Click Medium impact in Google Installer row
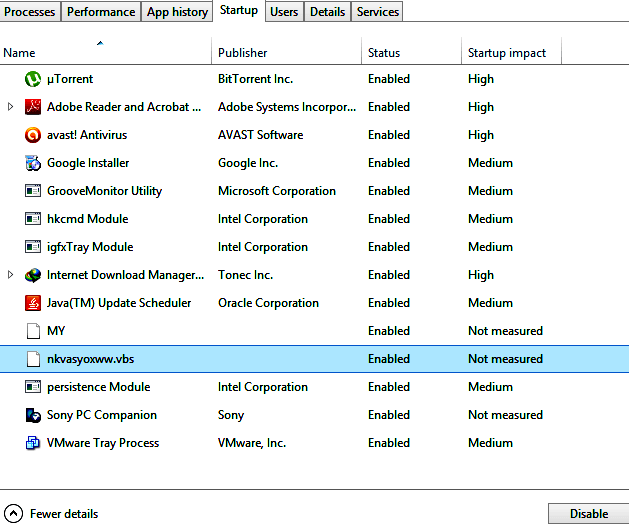 pyautogui.click(x=490, y=163)
